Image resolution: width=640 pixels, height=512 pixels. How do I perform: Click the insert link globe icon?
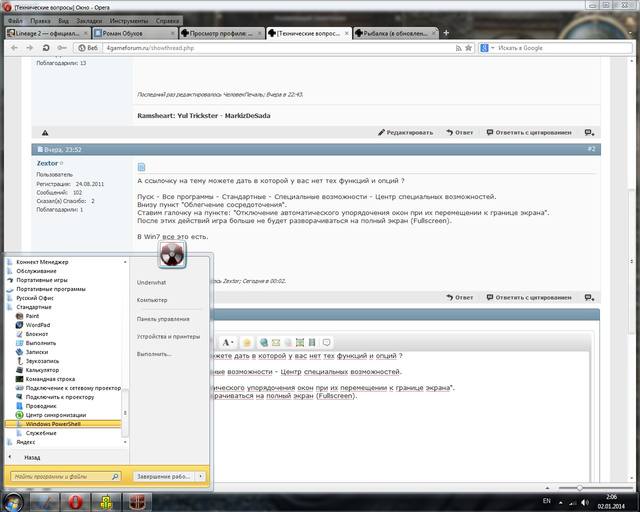(264, 343)
